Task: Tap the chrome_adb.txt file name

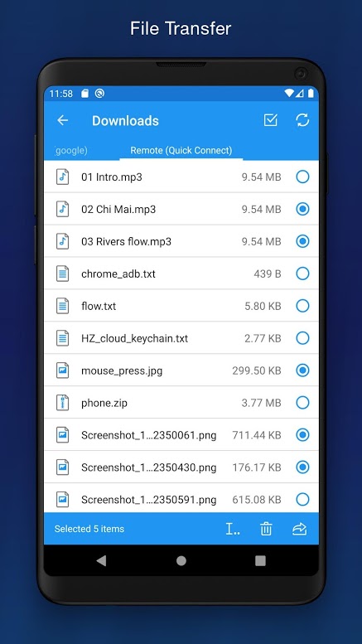Action: pyautogui.click(x=118, y=274)
